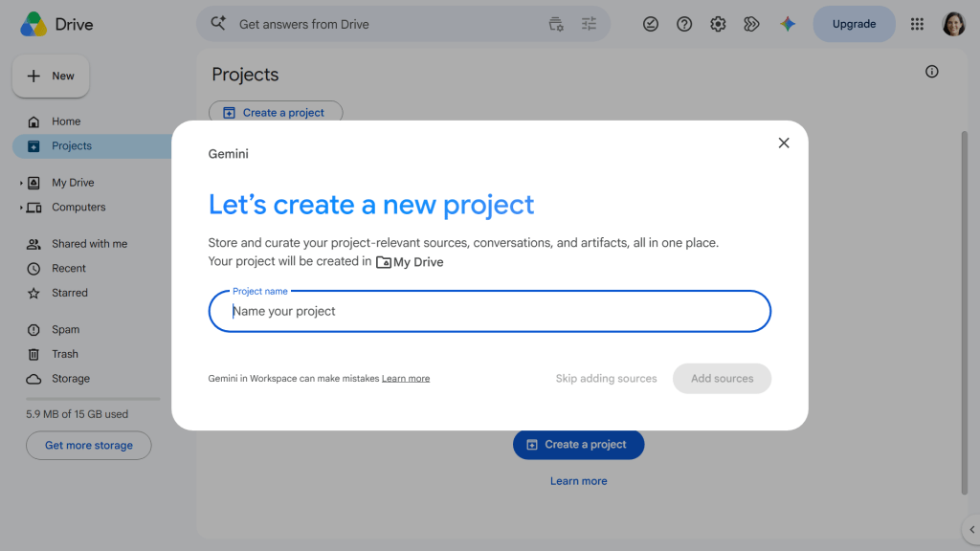
Task: Click the storage usage progress bar
Action: point(93,399)
